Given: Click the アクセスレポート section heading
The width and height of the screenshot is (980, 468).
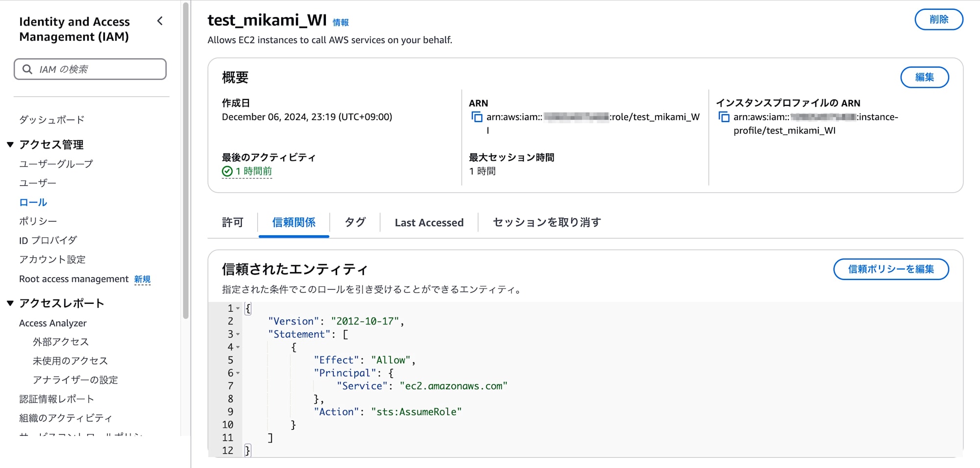Looking at the screenshot, I should coord(62,303).
